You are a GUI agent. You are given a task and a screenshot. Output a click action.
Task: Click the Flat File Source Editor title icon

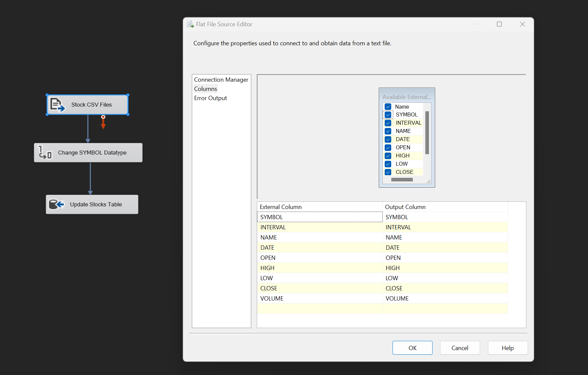pyautogui.click(x=190, y=24)
